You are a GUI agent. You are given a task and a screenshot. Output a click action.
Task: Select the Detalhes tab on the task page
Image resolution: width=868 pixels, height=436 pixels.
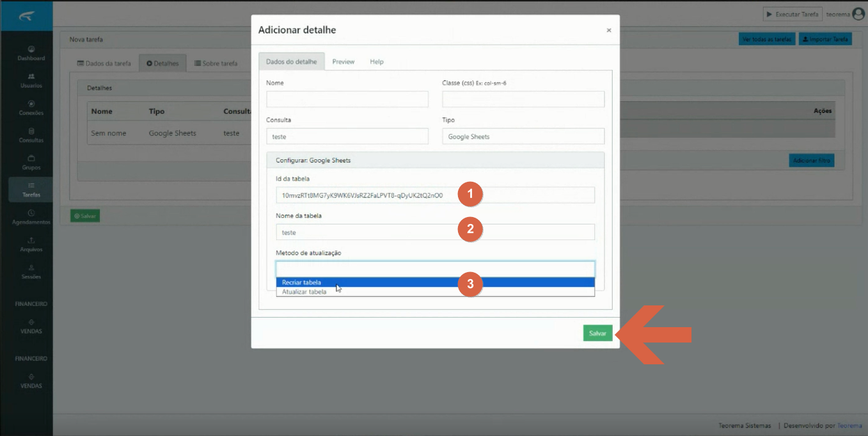(162, 63)
